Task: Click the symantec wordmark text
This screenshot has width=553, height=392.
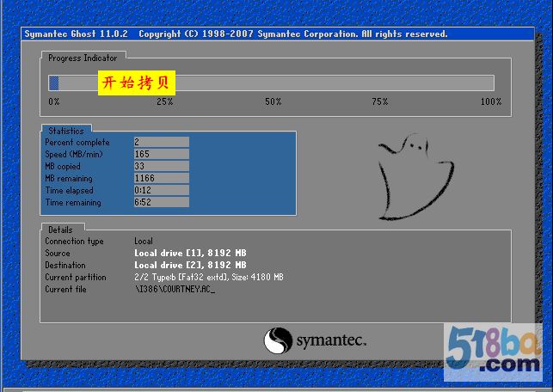Action: (x=331, y=340)
